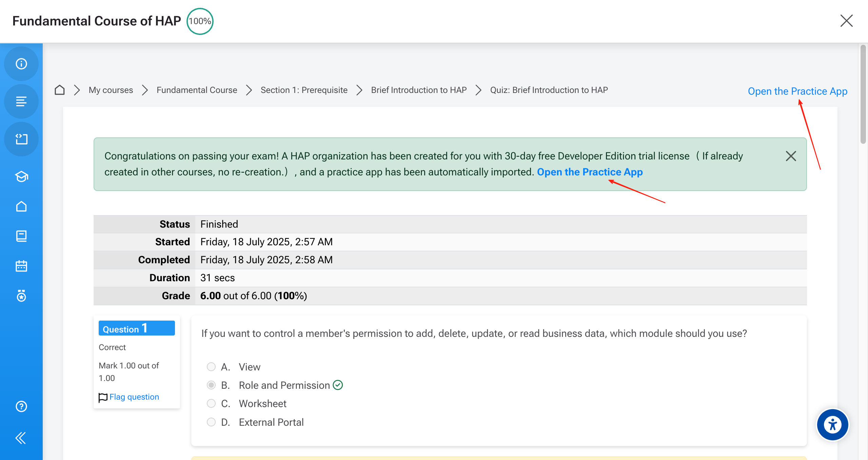Open the graduation cap courses icon
This screenshot has width=868, height=460.
(21, 176)
